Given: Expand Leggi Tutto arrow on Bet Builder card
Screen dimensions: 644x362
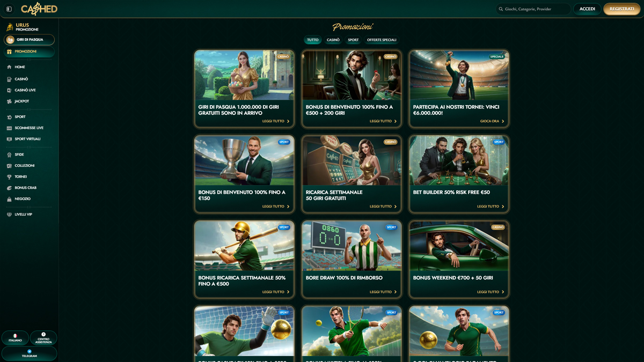Looking at the screenshot, I should point(503,206).
